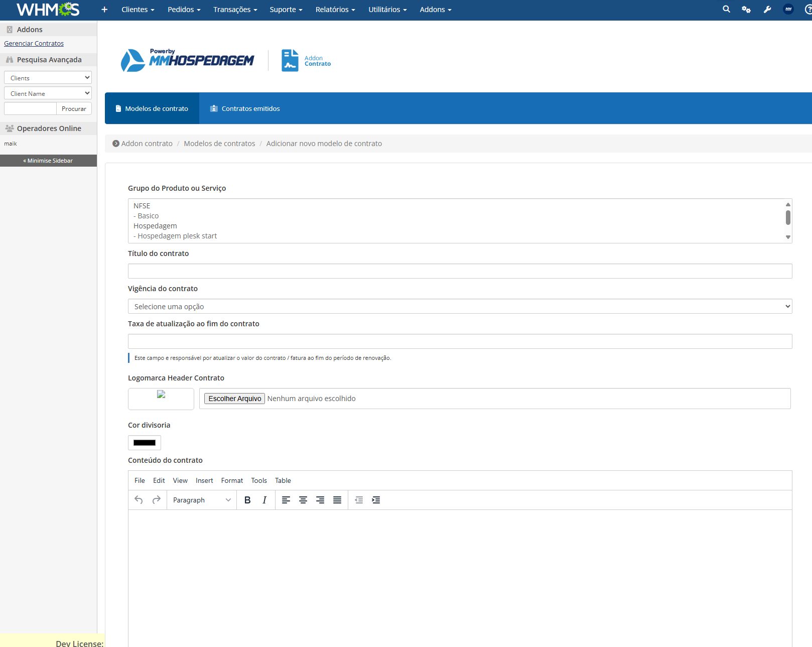Open the editor Tools menu

click(259, 480)
